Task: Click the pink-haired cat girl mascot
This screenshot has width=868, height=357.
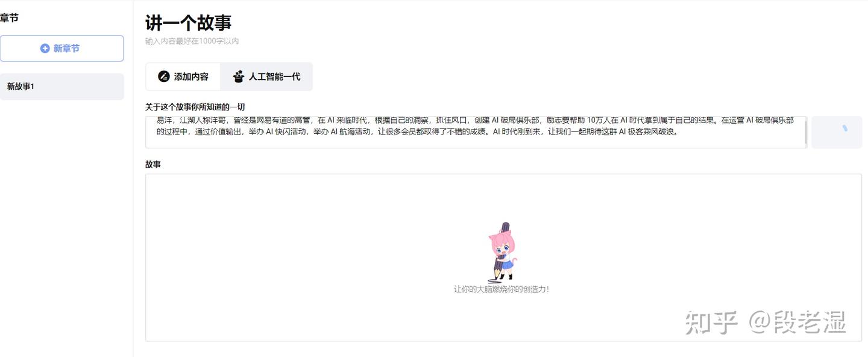Action: click(x=501, y=253)
